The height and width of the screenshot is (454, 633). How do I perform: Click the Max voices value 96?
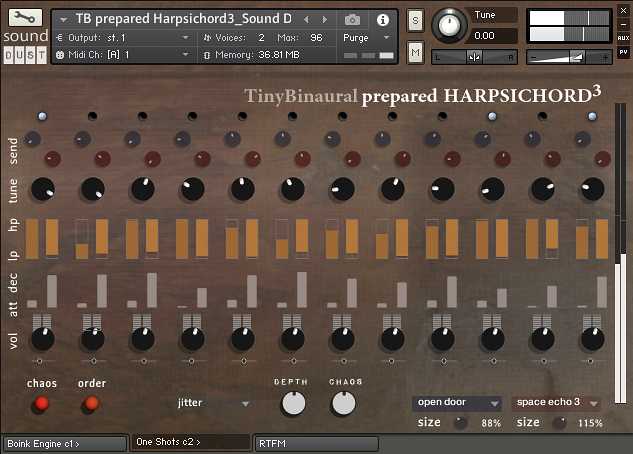click(316, 38)
